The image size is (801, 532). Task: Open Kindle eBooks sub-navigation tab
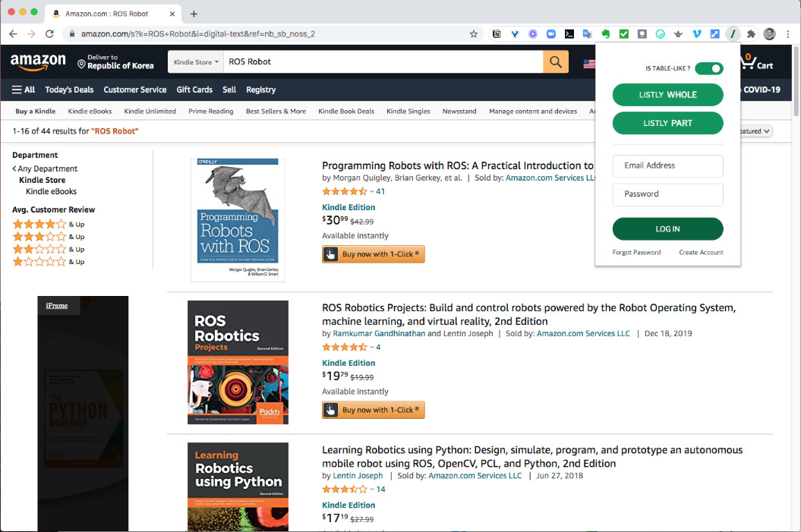click(x=90, y=112)
